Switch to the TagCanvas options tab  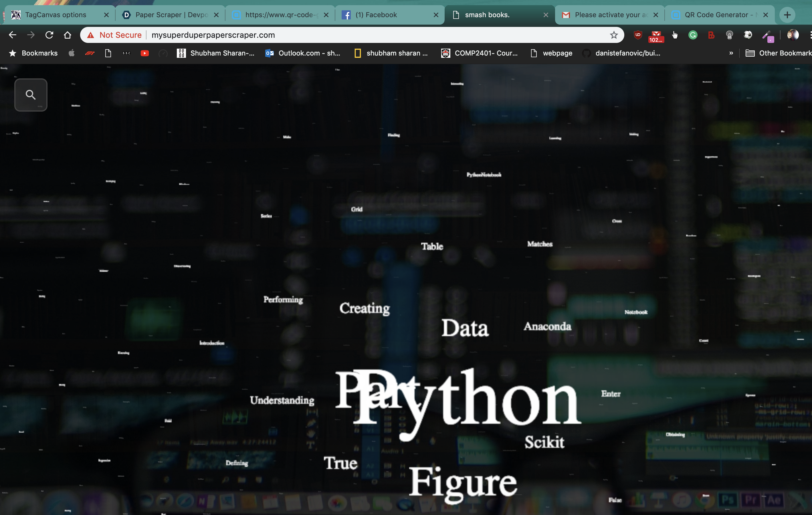[x=56, y=15]
